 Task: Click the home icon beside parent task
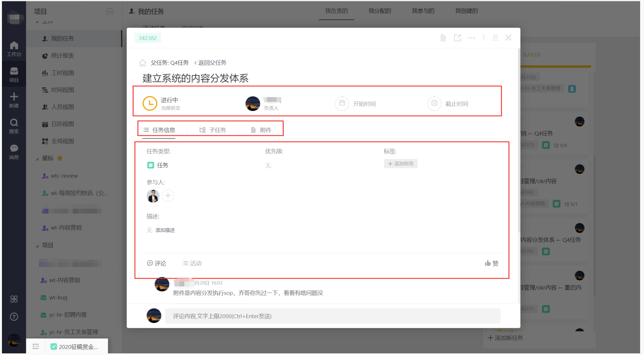143,63
